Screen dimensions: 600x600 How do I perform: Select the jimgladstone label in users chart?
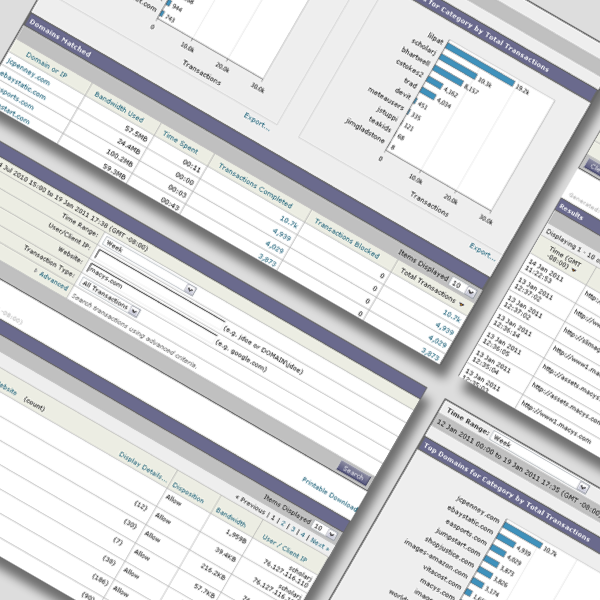pos(364,130)
